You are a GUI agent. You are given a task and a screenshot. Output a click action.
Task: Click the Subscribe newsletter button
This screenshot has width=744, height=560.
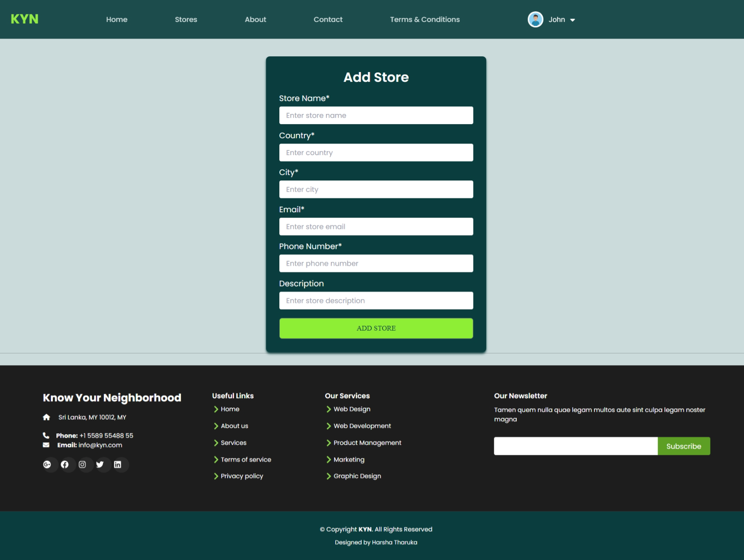683,446
